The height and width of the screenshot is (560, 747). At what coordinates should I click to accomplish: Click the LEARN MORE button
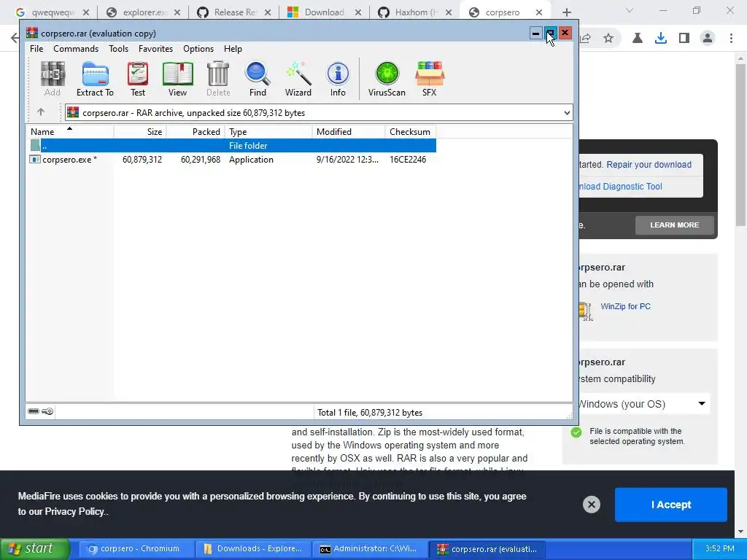click(x=675, y=225)
